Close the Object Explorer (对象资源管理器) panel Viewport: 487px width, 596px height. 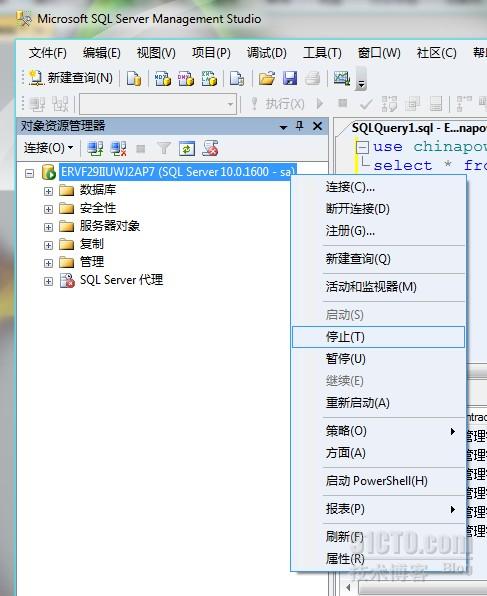pyautogui.click(x=317, y=126)
